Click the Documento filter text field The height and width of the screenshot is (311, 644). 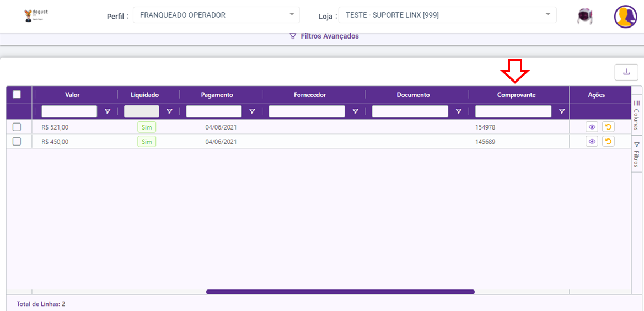410,111
